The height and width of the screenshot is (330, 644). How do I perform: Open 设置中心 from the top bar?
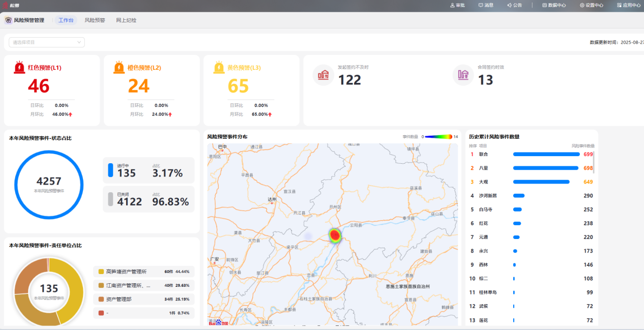click(592, 5)
